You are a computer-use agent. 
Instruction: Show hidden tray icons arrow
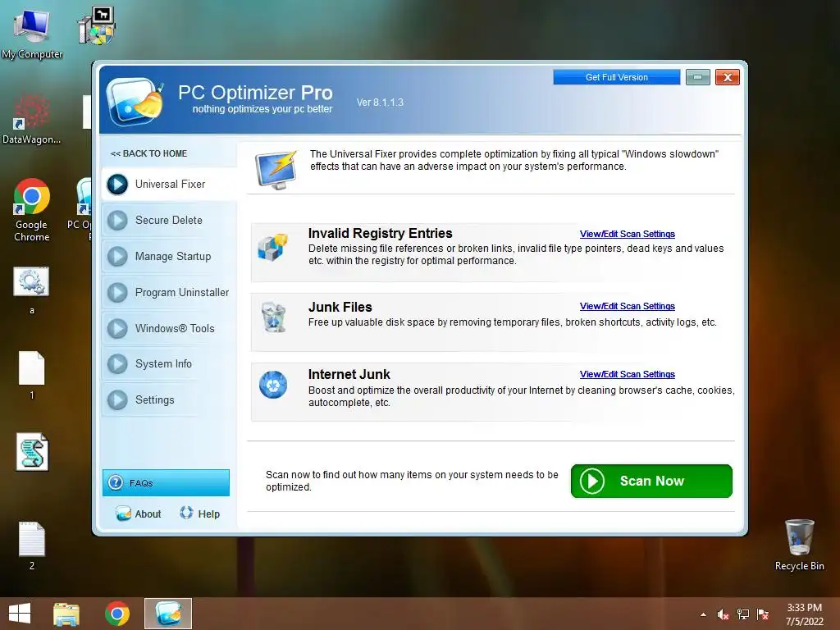703,614
